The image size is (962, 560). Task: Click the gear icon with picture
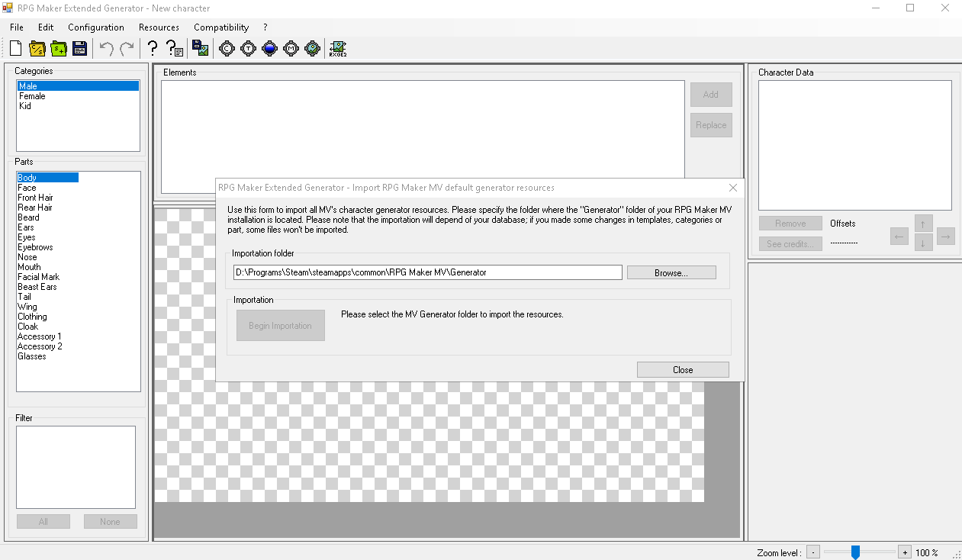[312, 49]
